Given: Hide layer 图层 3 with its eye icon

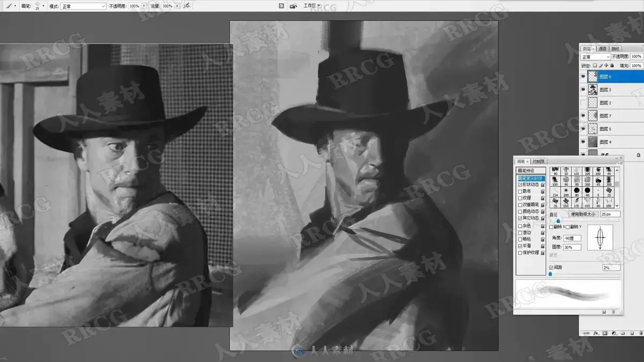Looking at the screenshot, I should 584,90.
